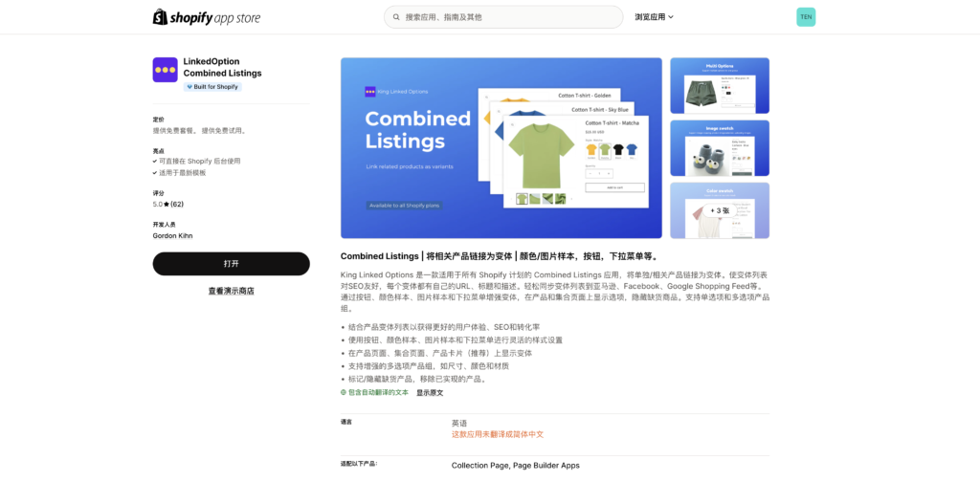This screenshot has width=980, height=481.
Task: Open developer Gordon Kihn link
Action: click(x=172, y=236)
